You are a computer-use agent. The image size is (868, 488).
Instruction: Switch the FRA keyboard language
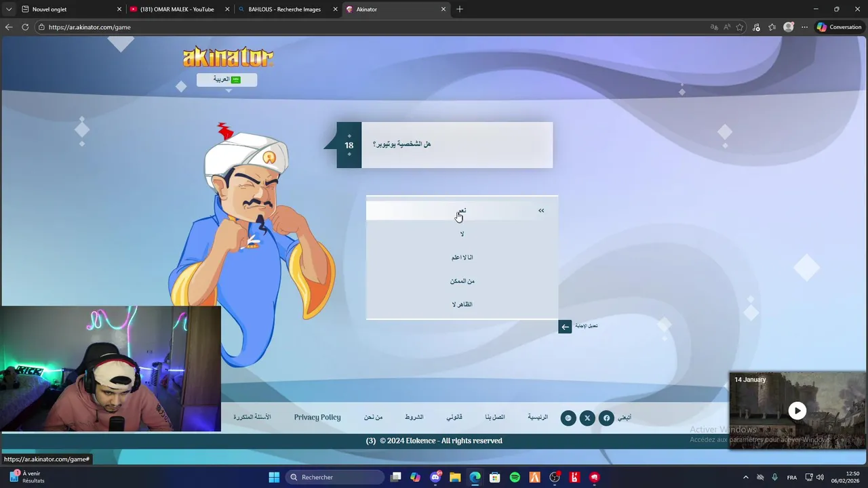tap(792, 477)
